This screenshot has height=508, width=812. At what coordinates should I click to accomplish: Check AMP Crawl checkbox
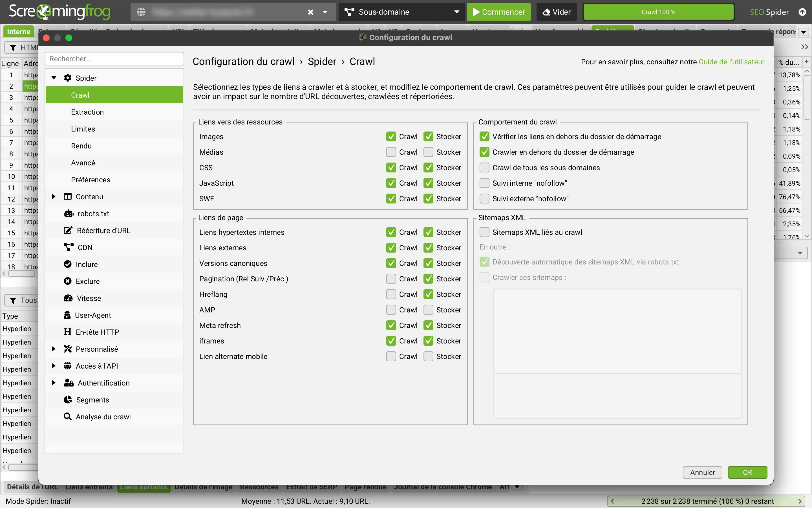(391, 309)
